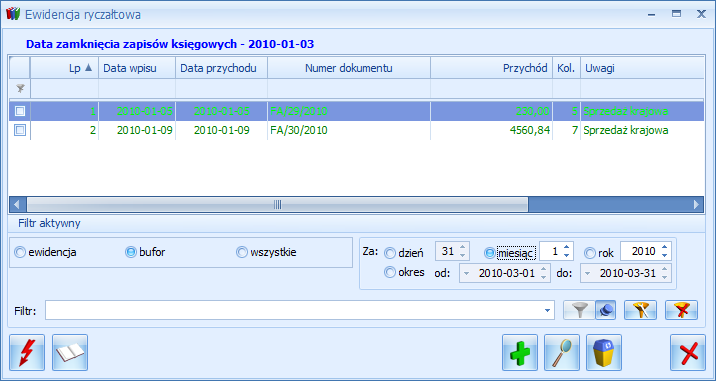Open the book icon button

pyautogui.click(x=70, y=352)
